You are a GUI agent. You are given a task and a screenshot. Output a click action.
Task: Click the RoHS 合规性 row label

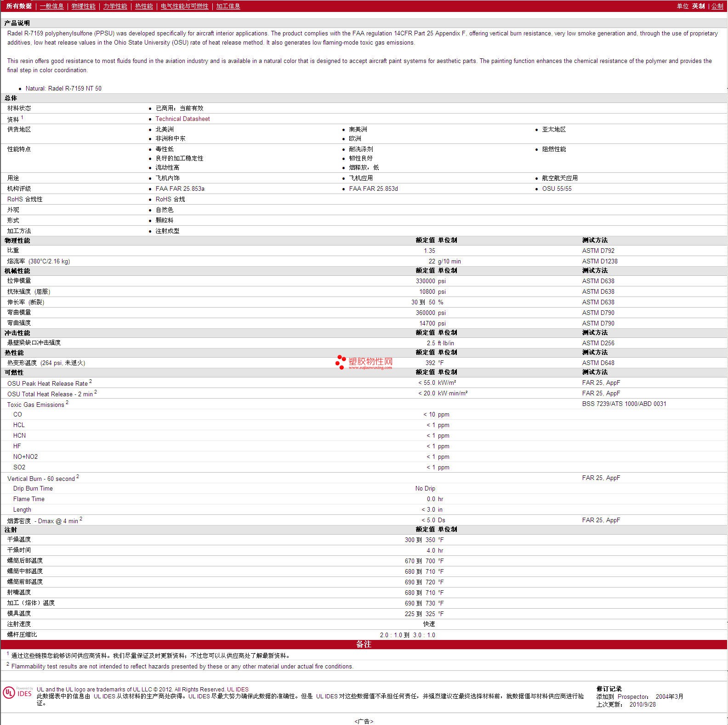pos(25,199)
